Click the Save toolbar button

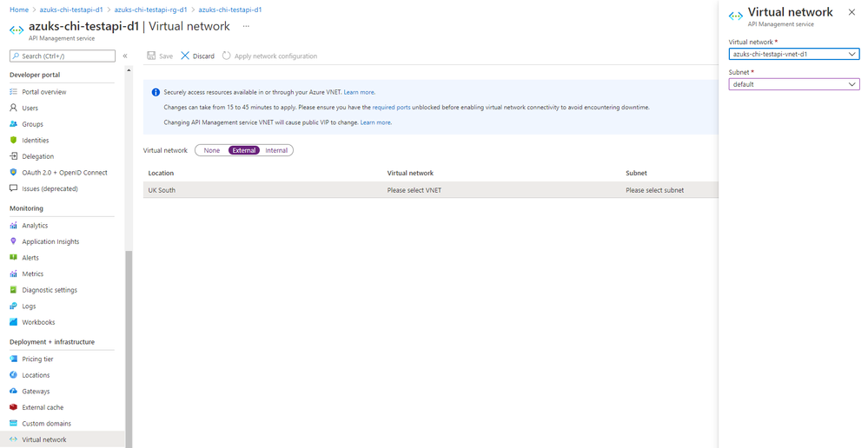pos(160,56)
